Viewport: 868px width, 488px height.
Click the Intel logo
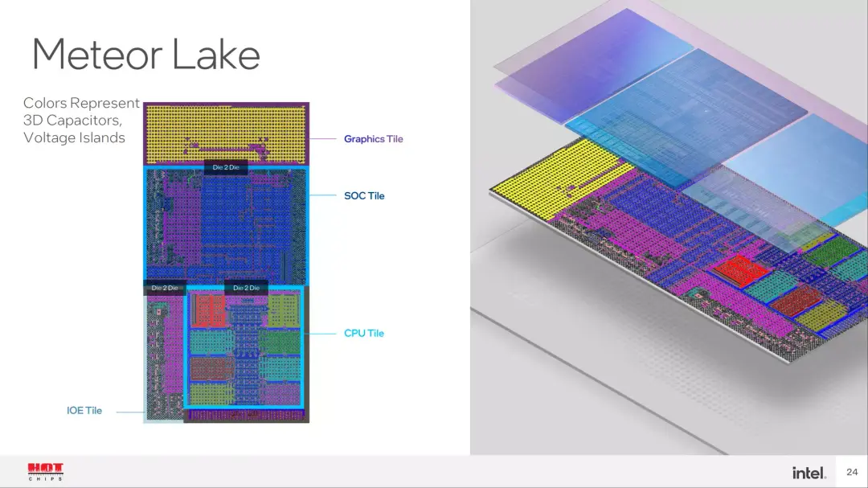(x=809, y=473)
